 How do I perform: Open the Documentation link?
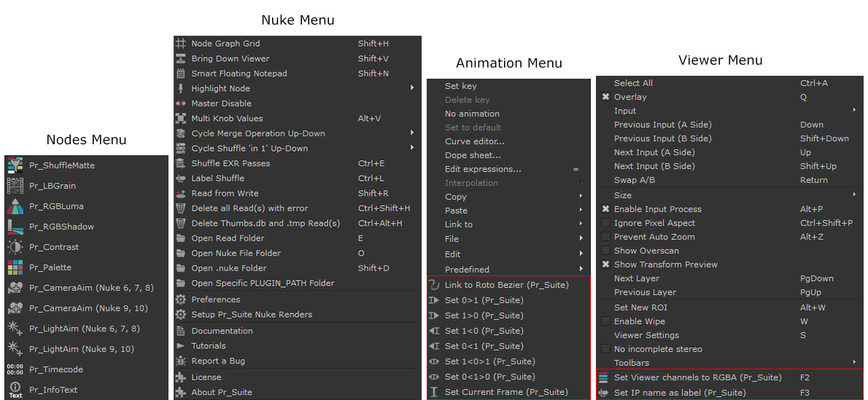click(222, 331)
